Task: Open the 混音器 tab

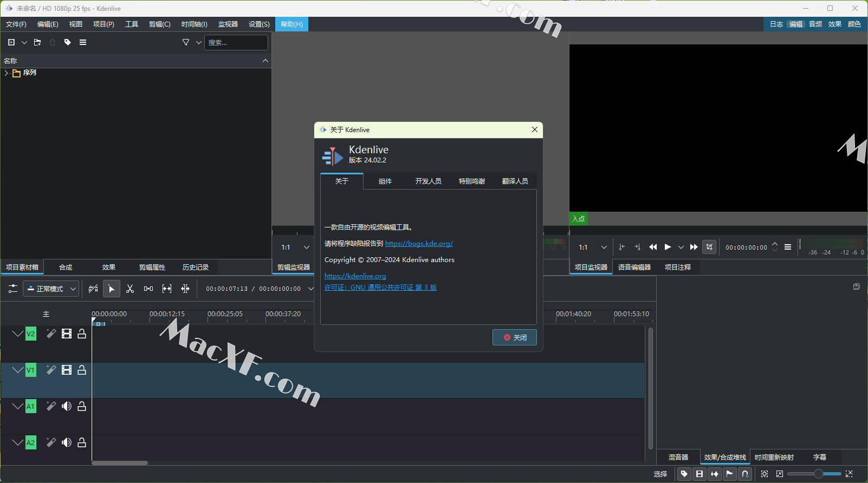Action: click(x=678, y=458)
